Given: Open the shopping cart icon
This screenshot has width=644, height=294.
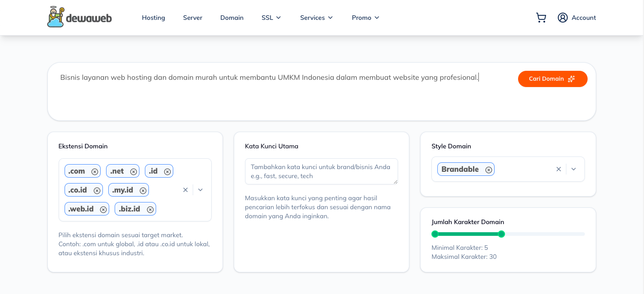Looking at the screenshot, I should coord(541,18).
